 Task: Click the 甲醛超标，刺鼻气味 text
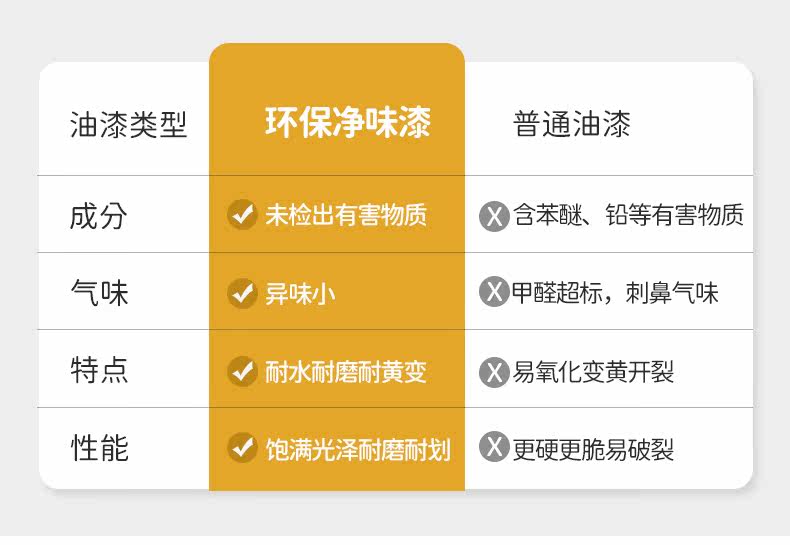(x=615, y=293)
